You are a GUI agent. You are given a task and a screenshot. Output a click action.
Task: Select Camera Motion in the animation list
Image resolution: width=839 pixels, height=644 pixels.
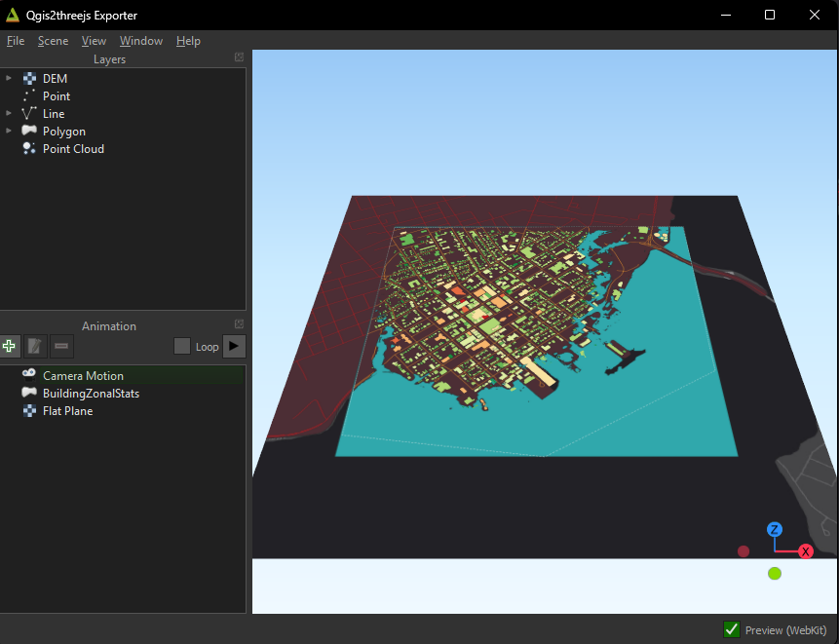click(x=83, y=376)
